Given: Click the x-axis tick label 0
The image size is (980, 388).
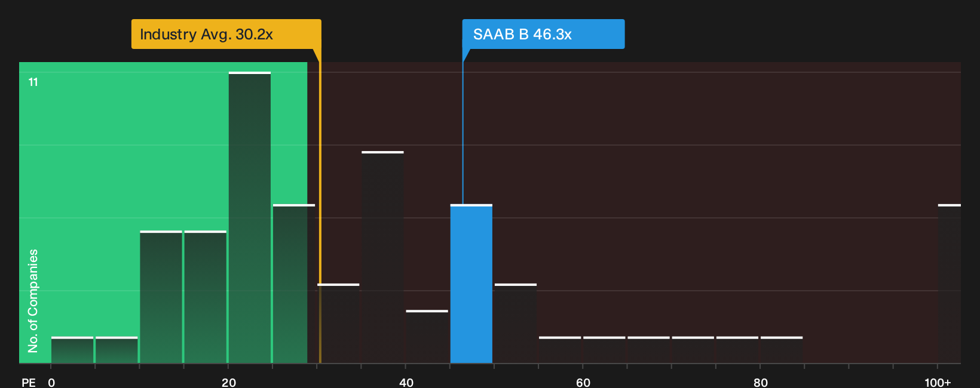Looking at the screenshot, I should pos(51,383).
